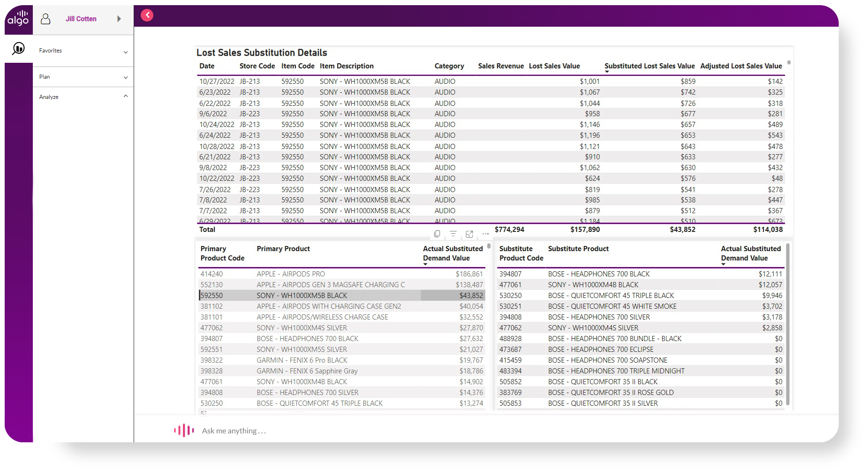Sort by Sales Revenue column header

501,66
